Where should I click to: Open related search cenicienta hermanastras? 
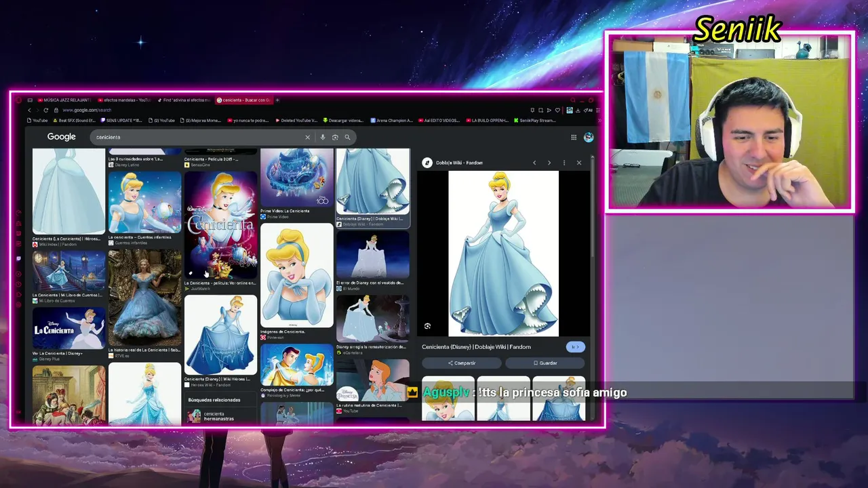pos(220,415)
